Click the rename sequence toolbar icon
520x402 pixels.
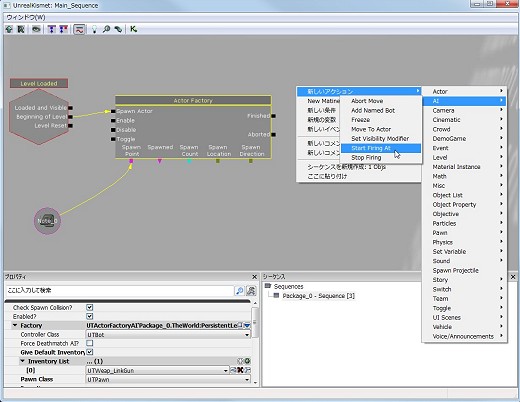(x=21, y=29)
